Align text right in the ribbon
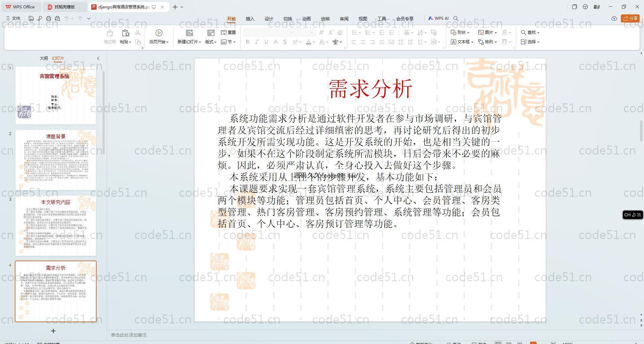This screenshot has height=344, width=644. (x=372, y=42)
